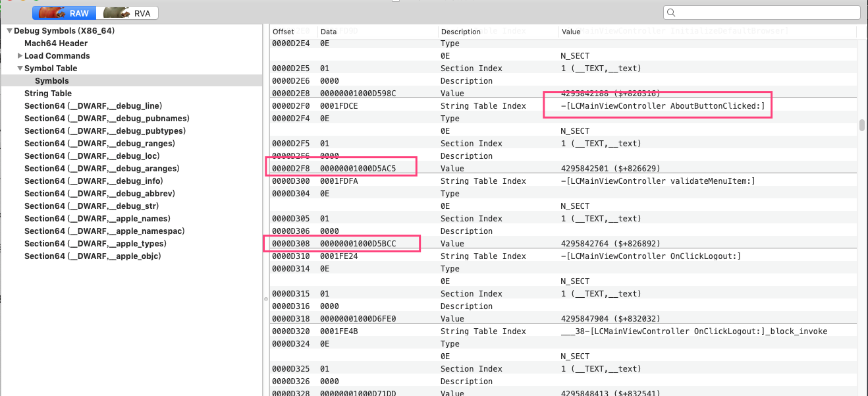Select offset cell 0000D304
Viewport: 868px width, 396px height.
290,194
